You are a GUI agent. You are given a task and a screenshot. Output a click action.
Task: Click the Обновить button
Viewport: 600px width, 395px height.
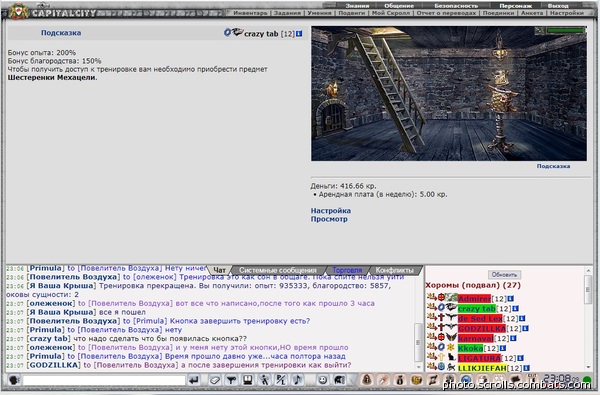[x=504, y=274]
